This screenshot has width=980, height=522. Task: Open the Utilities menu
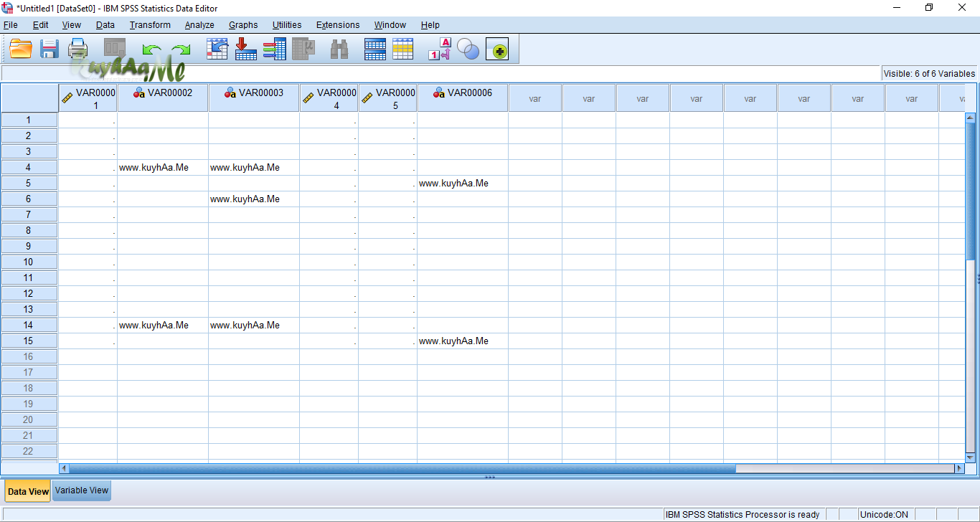(x=287, y=24)
